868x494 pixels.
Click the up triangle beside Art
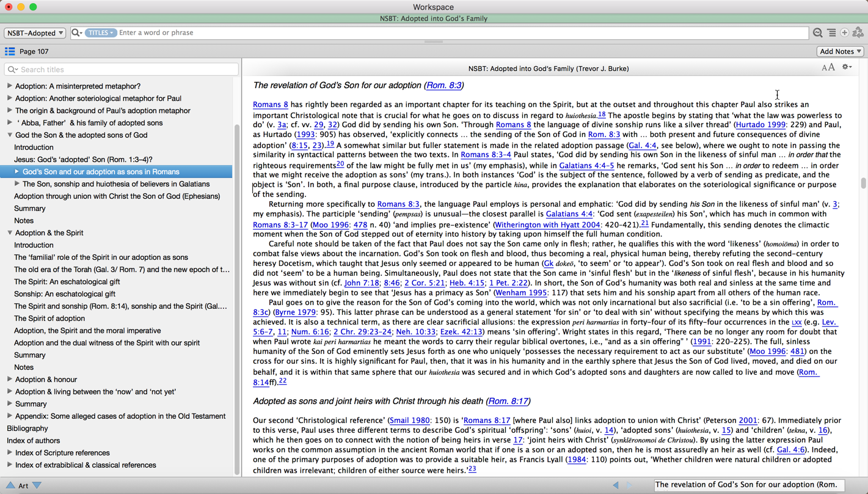click(10, 485)
